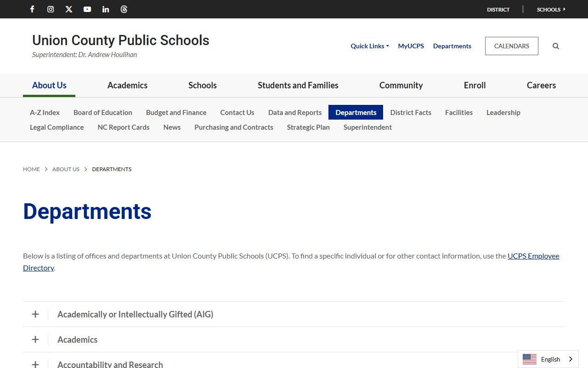The height and width of the screenshot is (368, 588).
Task: Select the Enroll main menu item
Action: pyautogui.click(x=475, y=85)
